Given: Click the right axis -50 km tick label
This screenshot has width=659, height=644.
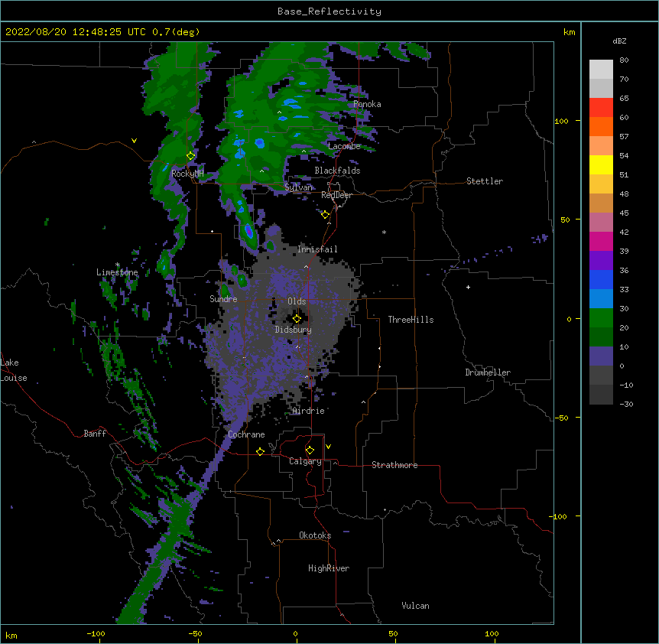Looking at the screenshot, I should click(561, 418).
